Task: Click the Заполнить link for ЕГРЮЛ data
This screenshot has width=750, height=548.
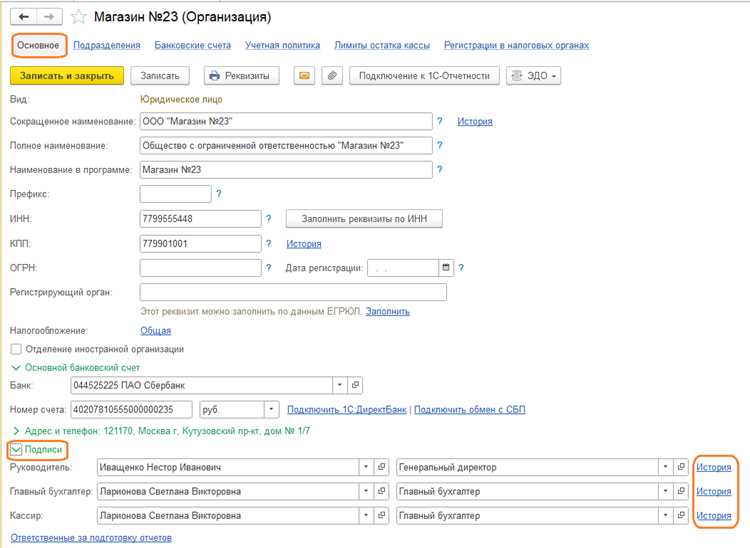Action: [388, 311]
